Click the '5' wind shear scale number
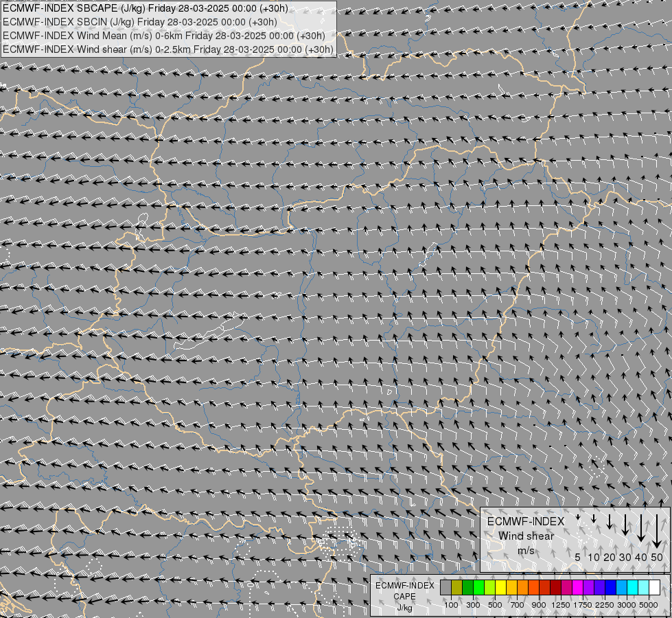Viewport: 672px width, 618px height. click(x=578, y=557)
